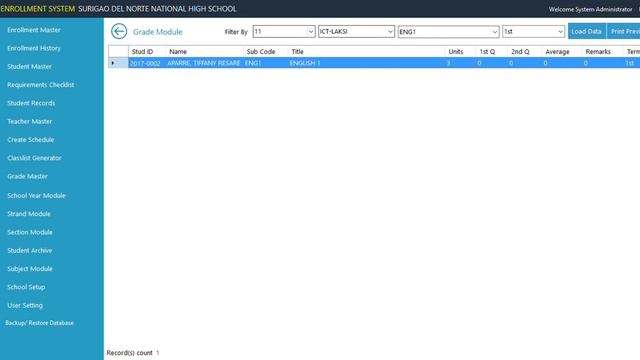This screenshot has width=640, height=360.
Task: Open Classlist Generator
Action: 34,158
